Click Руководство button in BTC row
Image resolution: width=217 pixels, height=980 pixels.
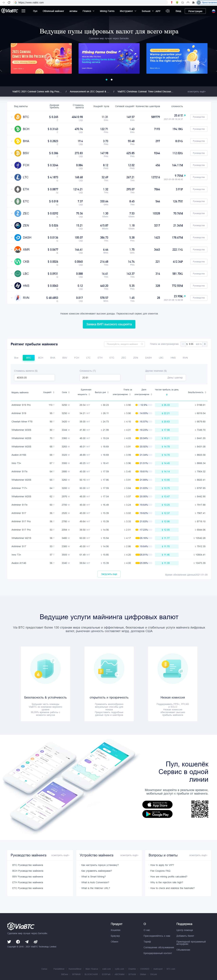(199, 117)
